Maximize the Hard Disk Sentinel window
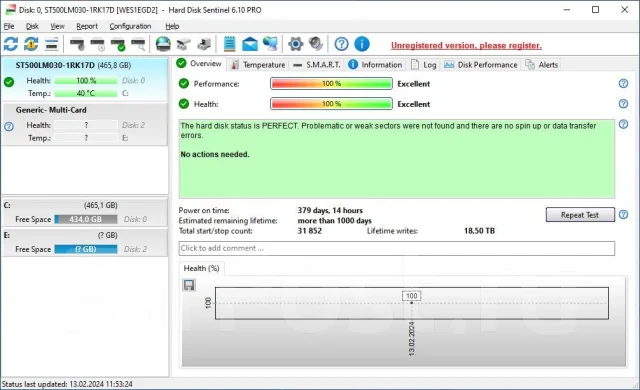 point(596,9)
